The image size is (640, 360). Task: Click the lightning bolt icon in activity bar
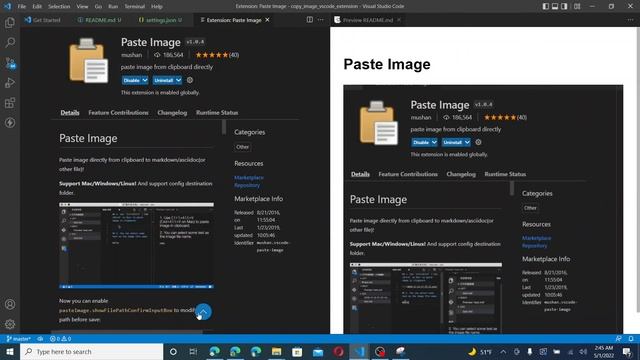click(10, 122)
